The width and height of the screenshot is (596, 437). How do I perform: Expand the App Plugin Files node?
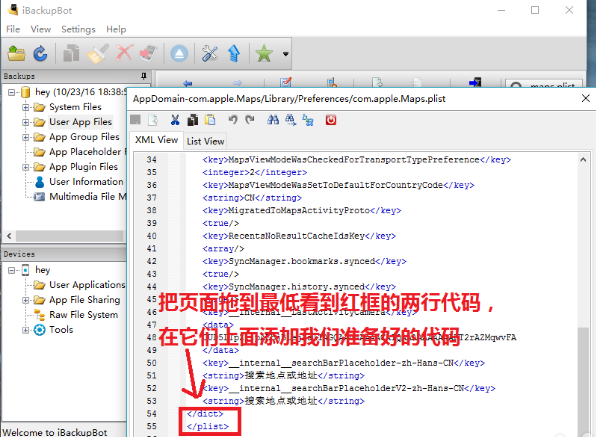tap(25, 167)
